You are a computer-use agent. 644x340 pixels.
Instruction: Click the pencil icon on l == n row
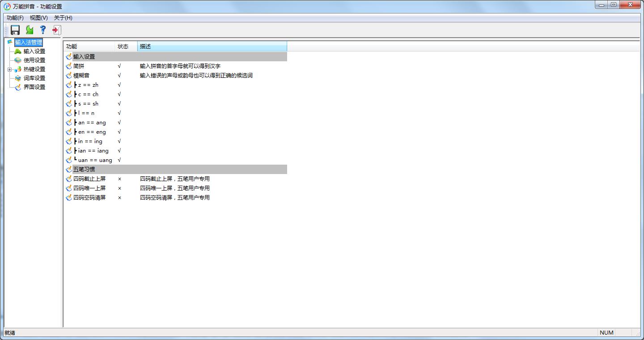click(x=69, y=113)
